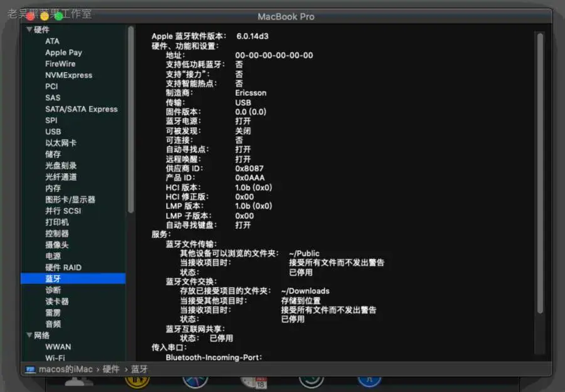The height and width of the screenshot is (392, 565).
Task: Click the 0x0AAA product ID value
Action: point(250,178)
